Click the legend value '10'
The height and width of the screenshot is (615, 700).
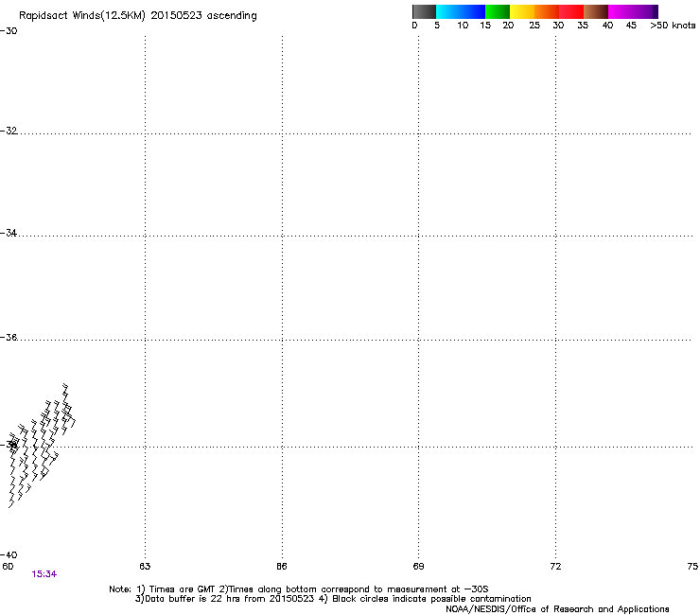(463, 26)
